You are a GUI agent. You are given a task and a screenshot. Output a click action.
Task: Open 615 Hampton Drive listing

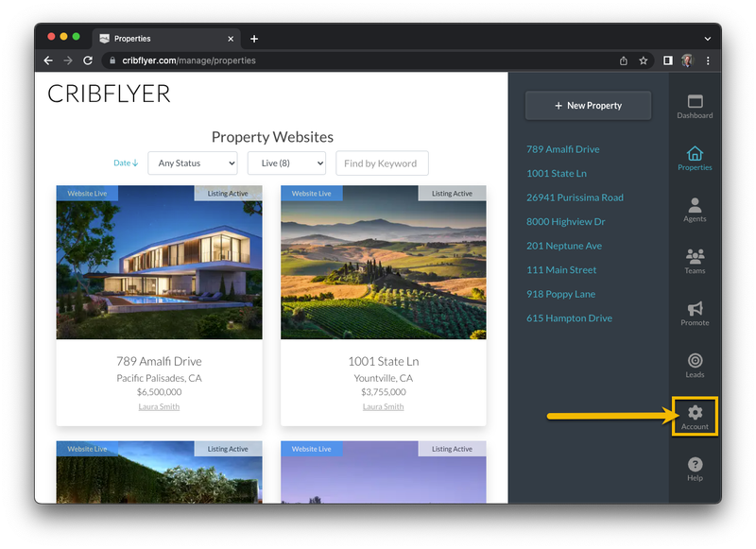(x=570, y=318)
